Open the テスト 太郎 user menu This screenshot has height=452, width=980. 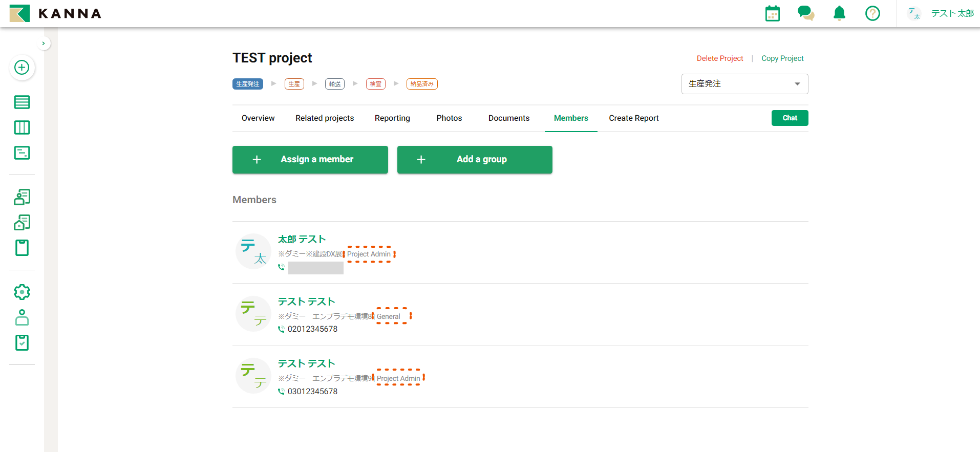click(x=941, y=14)
